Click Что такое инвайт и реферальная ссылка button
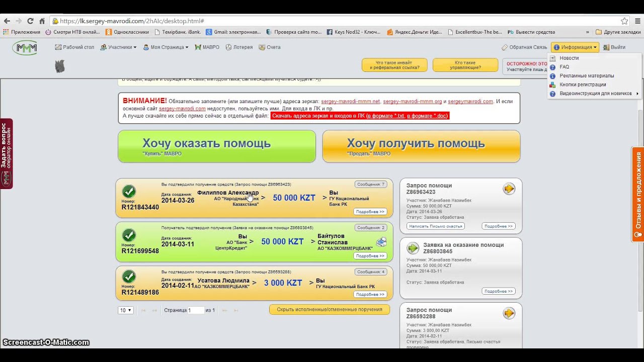Viewport: 644px width, 362px height. tap(394, 65)
